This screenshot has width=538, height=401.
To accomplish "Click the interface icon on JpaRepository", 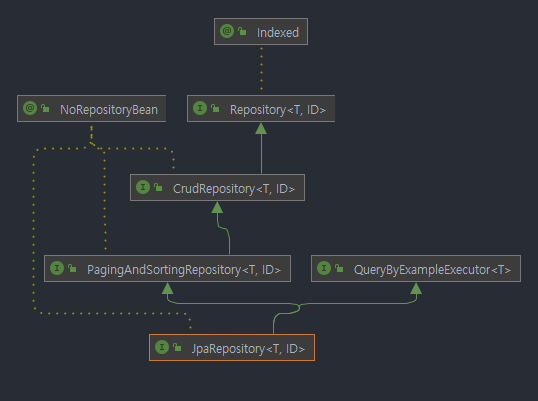I will [162, 347].
